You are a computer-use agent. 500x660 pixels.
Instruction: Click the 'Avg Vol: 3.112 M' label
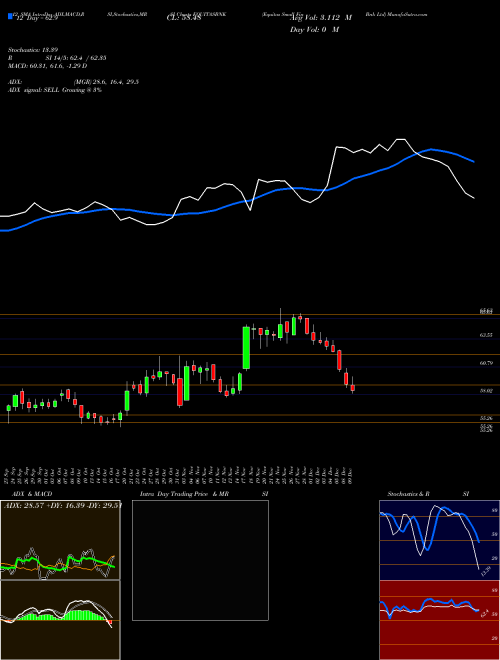pyautogui.click(x=321, y=18)
